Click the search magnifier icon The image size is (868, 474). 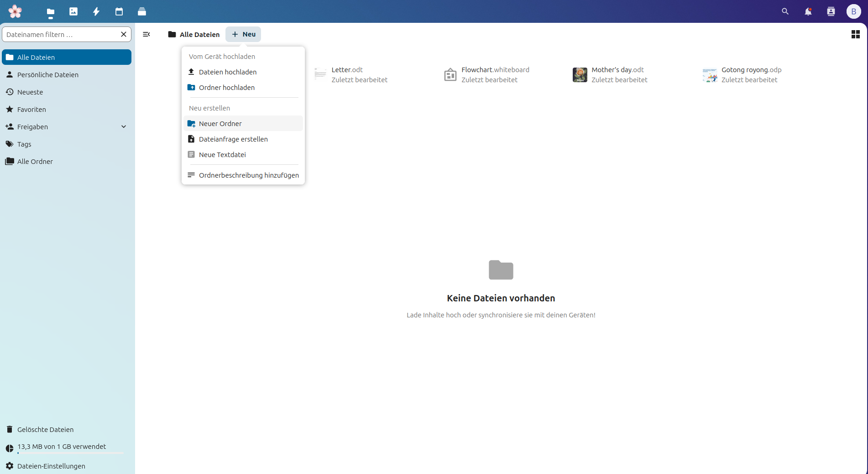click(x=785, y=11)
